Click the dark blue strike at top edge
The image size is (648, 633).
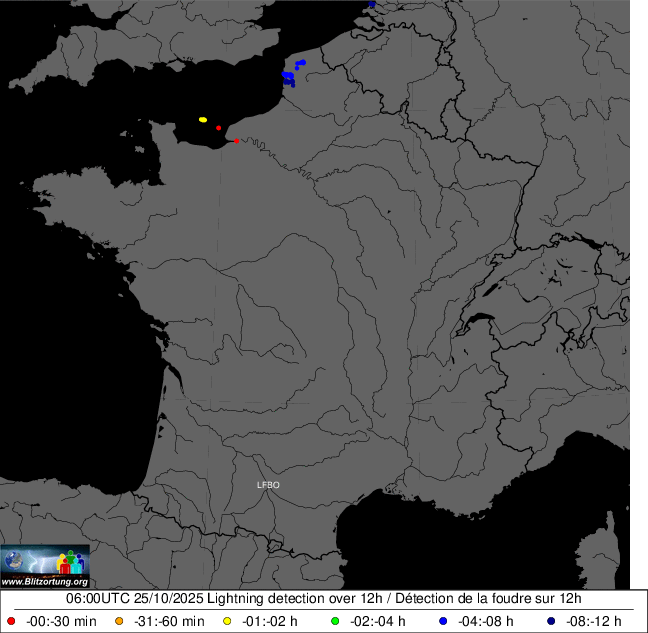[x=372, y=4]
